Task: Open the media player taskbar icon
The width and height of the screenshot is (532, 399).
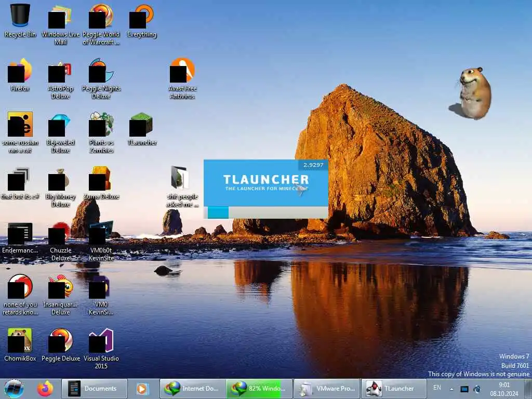Action: click(x=143, y=389)
